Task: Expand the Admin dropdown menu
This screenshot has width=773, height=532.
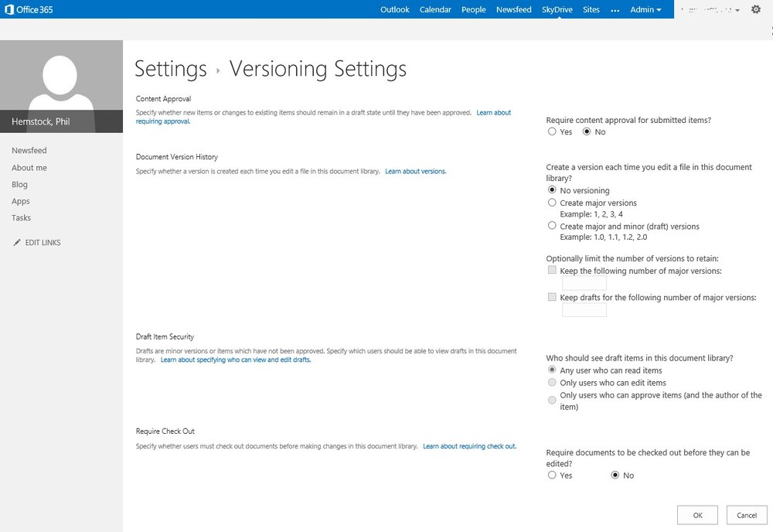Action: click(x=645, y=9)
